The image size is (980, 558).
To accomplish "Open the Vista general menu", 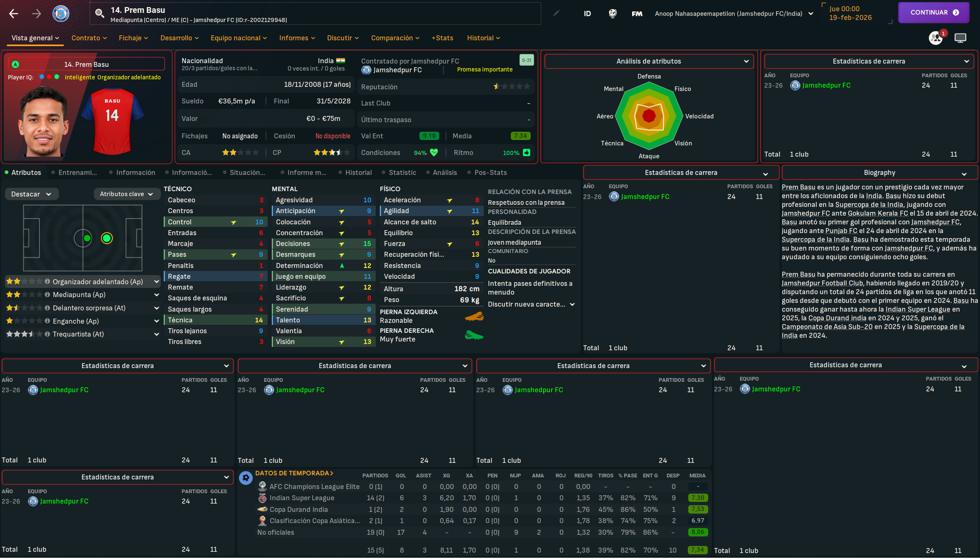I will tap(35, 38).
